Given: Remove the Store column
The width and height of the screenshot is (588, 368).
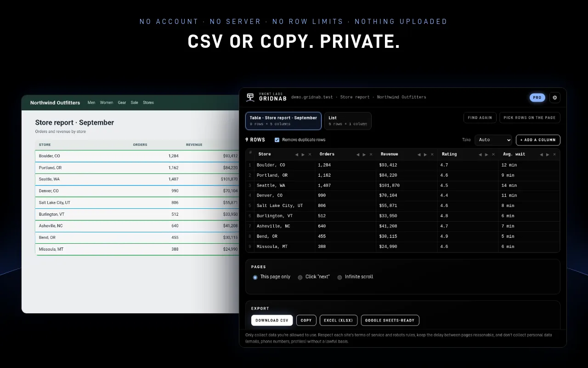Looking at the screenshot, I should [310, 155].
